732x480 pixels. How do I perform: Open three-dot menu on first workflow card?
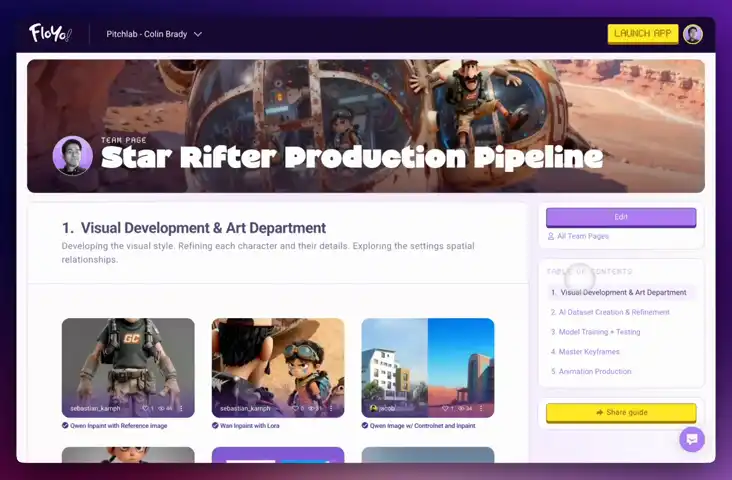181,408
